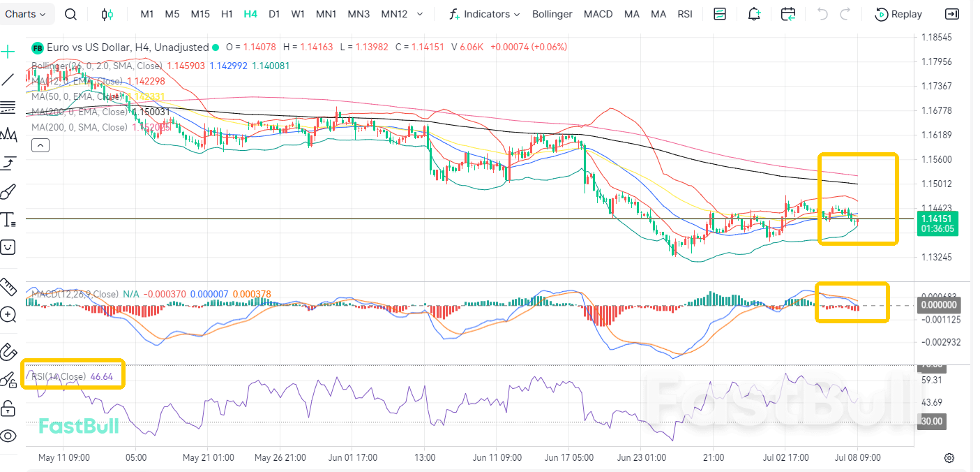Click the undo arrow
This screenshot has width=980, height=472.
pos(823,14)
